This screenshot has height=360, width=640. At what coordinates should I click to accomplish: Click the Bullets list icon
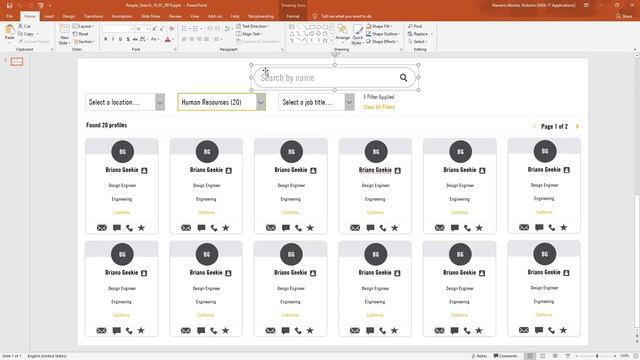[185, 29]
